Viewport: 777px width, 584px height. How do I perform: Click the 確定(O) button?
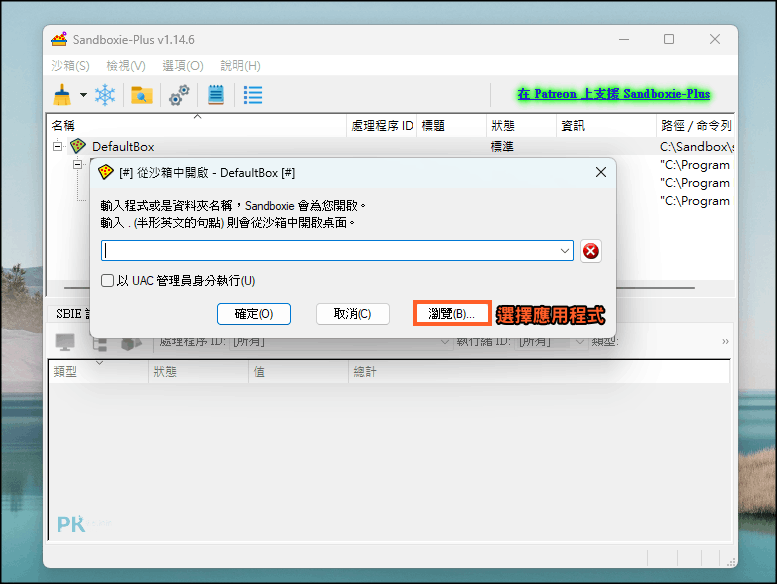click(254, 314)
